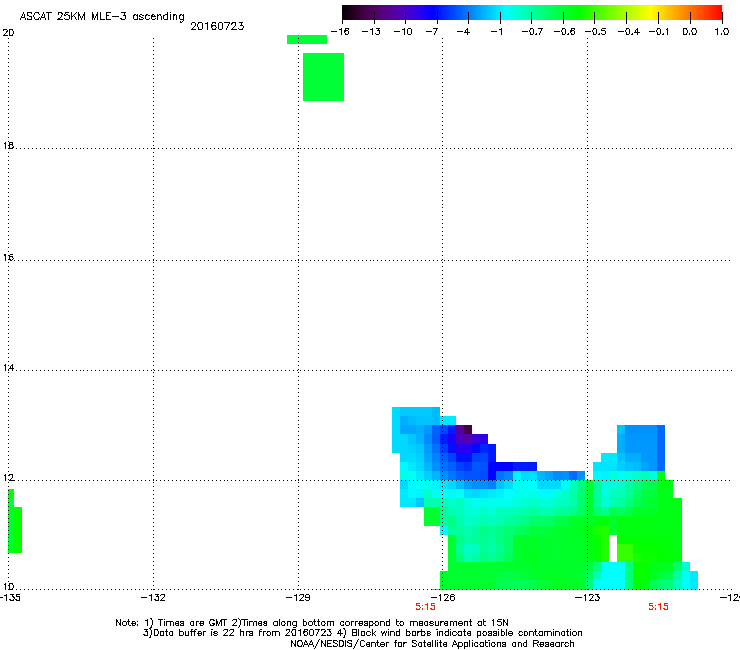The height and width of the screenshot is (650, 740).
Task: Click the NOAA/NESDIS credit line
Action: coord(432,643)
